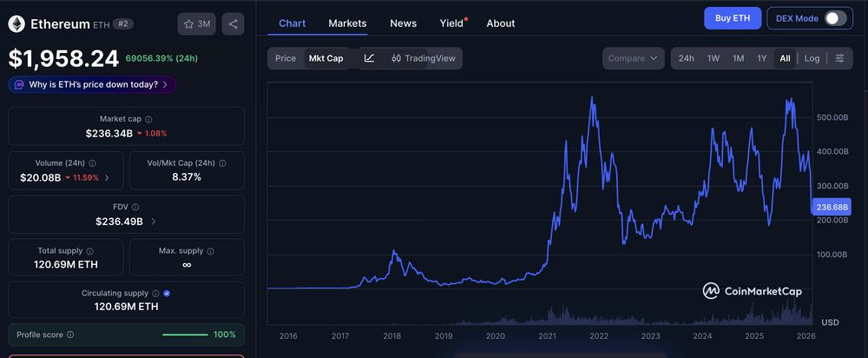Click the 11.59% volume change text
The image size is (868, 358).
pyautogui.click(x=86, y=178)
